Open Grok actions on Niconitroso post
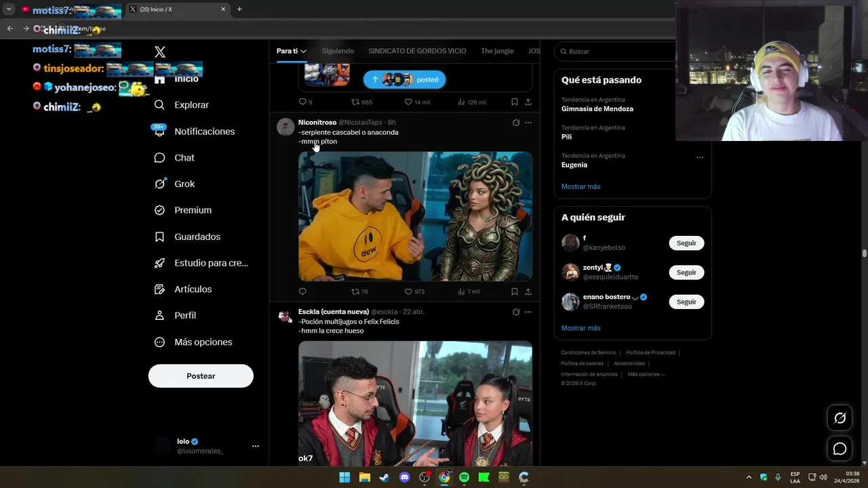The image size is (868, 488). (516, 123)
